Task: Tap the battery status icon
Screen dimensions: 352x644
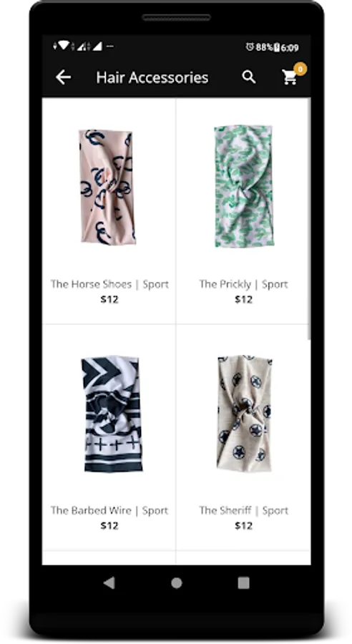Action: (277, 47)
